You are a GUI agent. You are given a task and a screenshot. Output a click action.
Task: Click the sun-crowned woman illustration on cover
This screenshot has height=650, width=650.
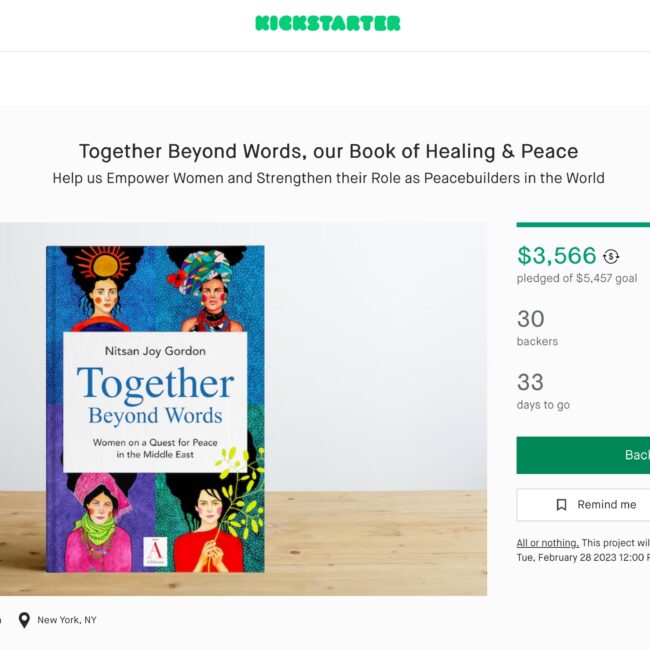pos(104,288)
